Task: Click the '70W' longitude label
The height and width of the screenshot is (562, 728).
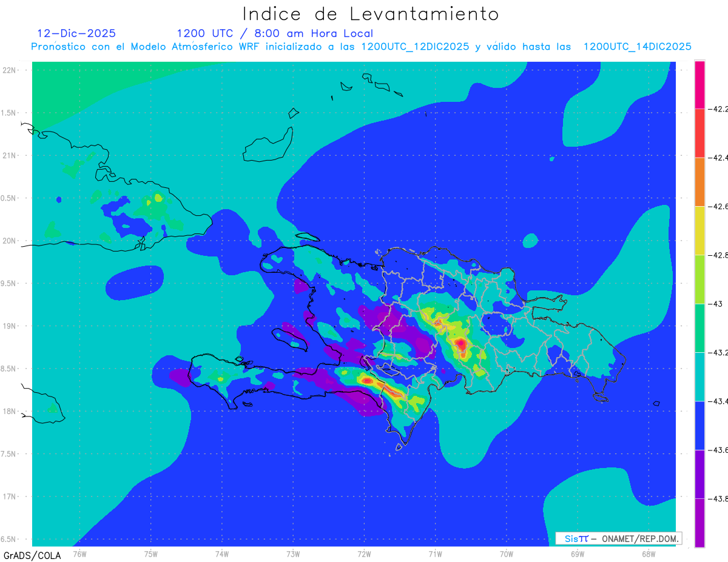Action: [506, 553]
